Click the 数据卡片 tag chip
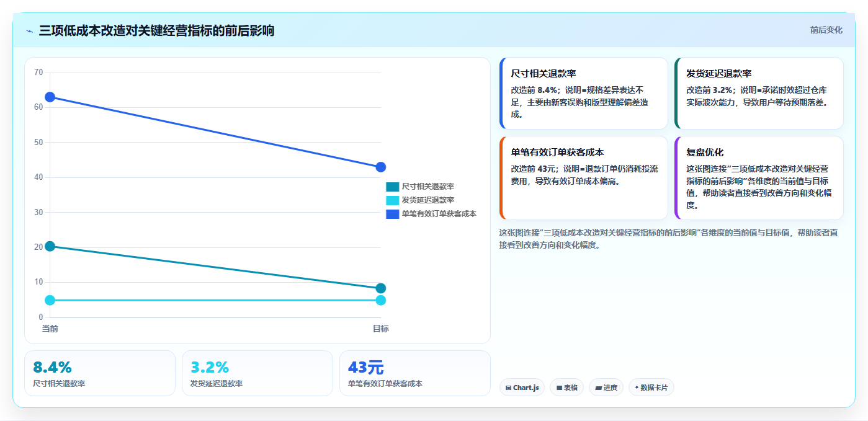The width and height of the screenshot is (868, 421). coord(651,388)
